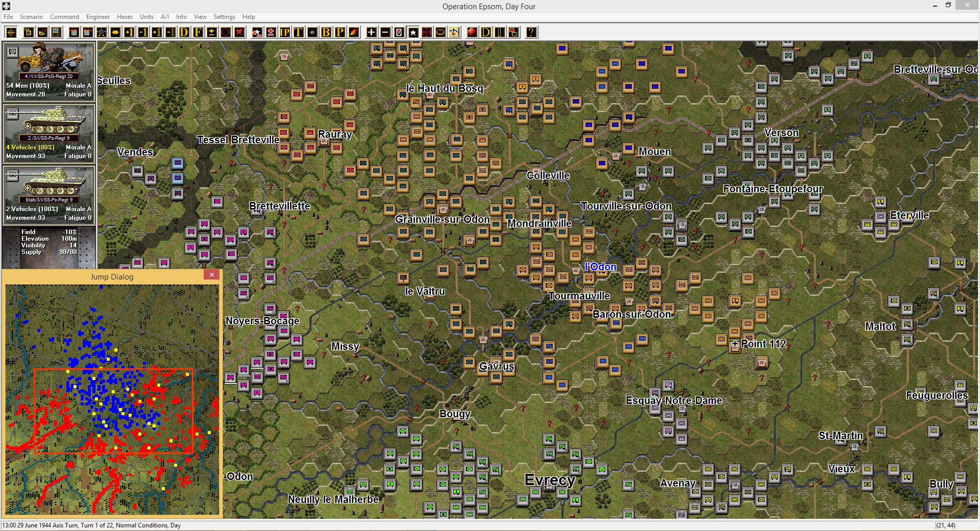This screenshot has width=980, height=531.
Task: Click the Esquay-Notre-Dame map label
Action: tap(674, 400)
